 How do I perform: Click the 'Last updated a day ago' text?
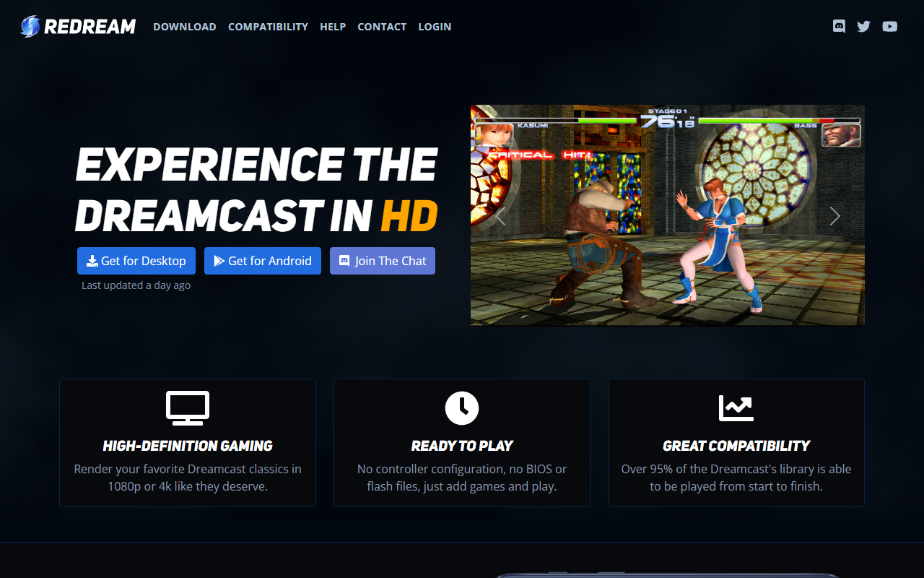(x=136, y=285)
